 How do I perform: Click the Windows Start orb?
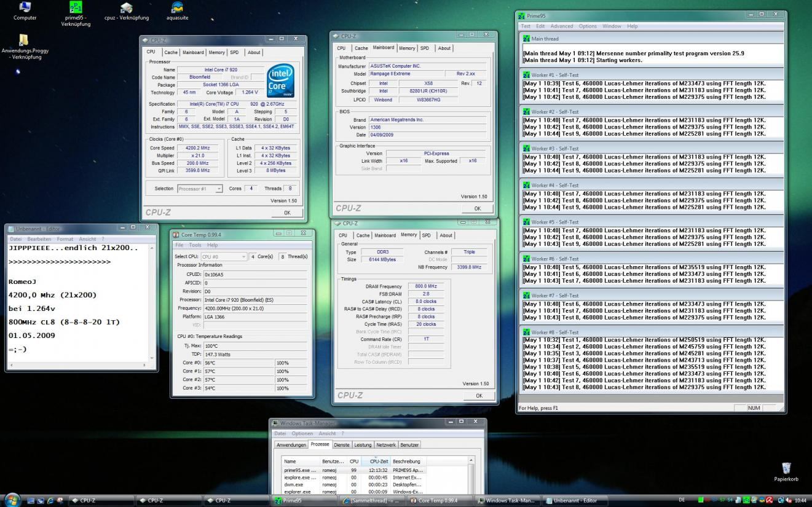[x=12, y=500]
